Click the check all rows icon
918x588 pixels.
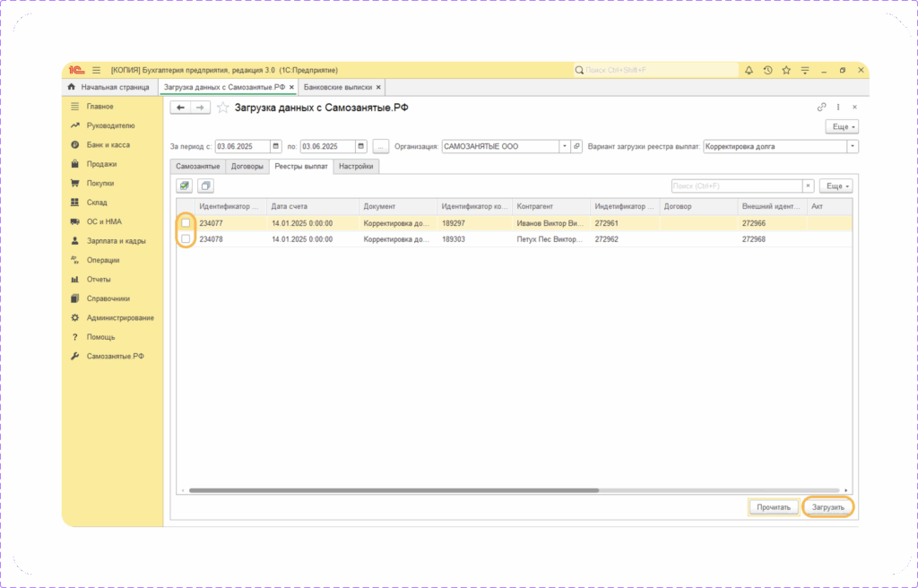click(185, 186)
